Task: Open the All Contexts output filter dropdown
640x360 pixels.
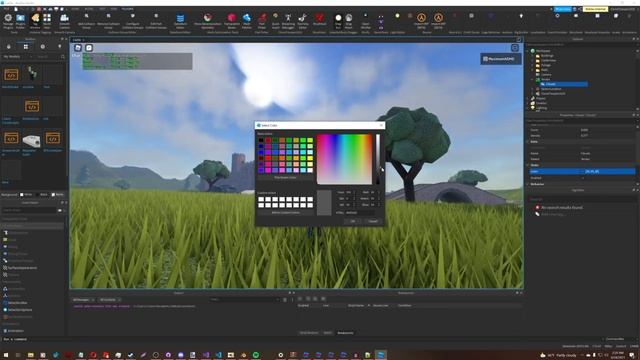Action: tap(110, 300)
